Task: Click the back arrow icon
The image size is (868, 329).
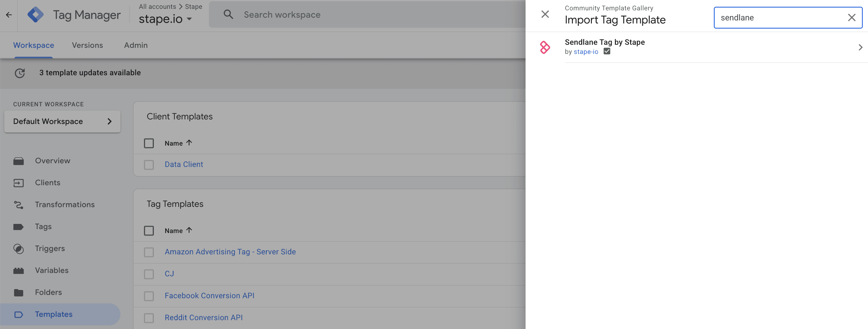Action: click(x=9, y=15)
